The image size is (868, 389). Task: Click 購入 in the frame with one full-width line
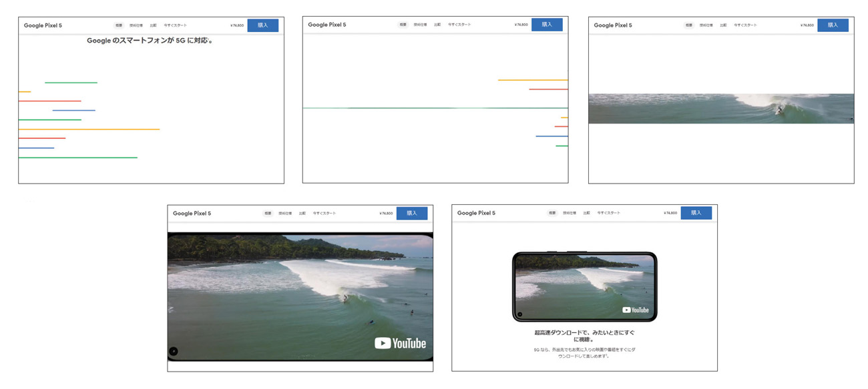(547, 25)
